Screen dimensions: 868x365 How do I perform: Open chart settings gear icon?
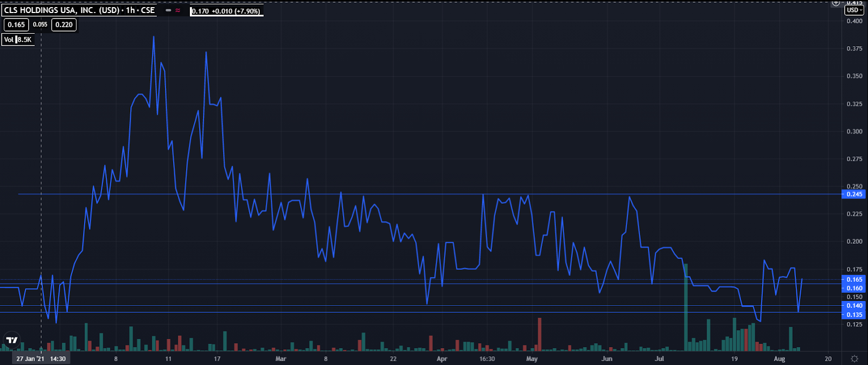854,358
